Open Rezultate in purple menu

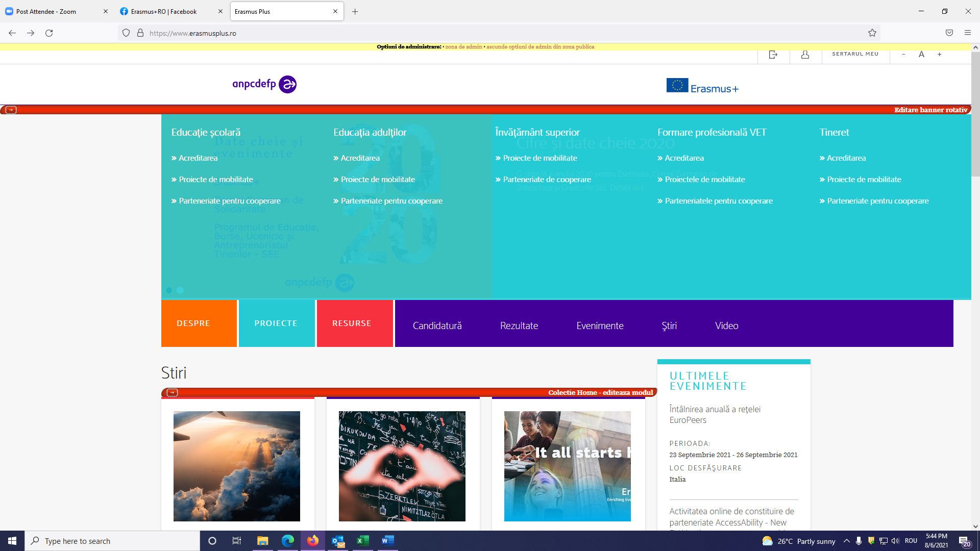[x=519, y=325]
